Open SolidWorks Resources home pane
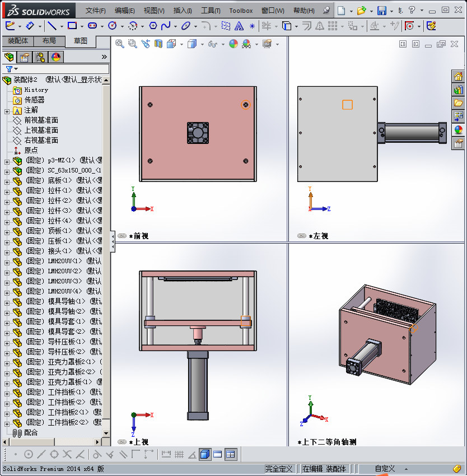467x476 pixels. pos(458,76)
